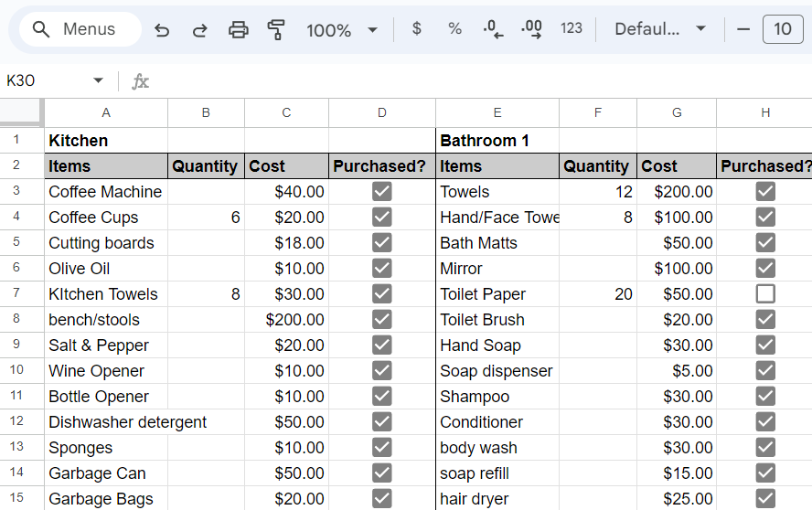Viewport: 812px width, 510px height.
Task: Open the Default font dropdown
Action: pyautogui.click(x=660, y=29)
